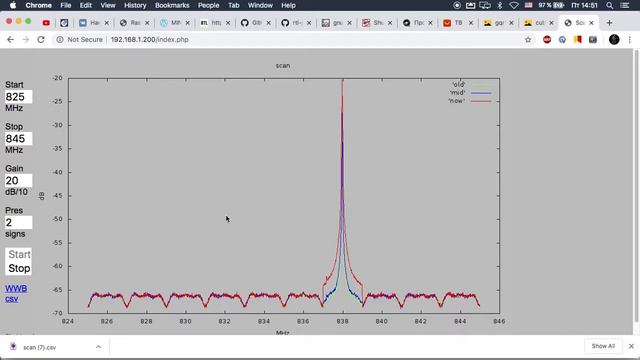The image size is (640, 360).
Task: Open the downloaded scan (7).csv file
Action: coord(40,347)
